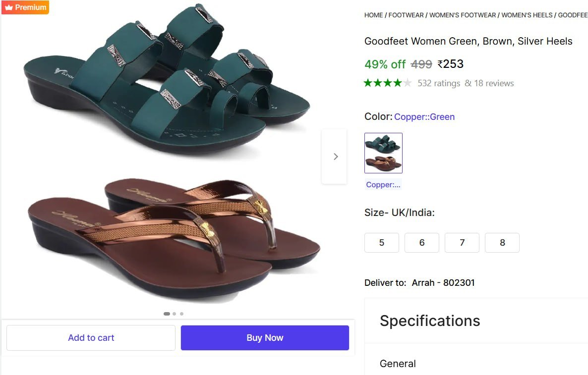Select size 6

pyautogui.click(x=422, y=243)
